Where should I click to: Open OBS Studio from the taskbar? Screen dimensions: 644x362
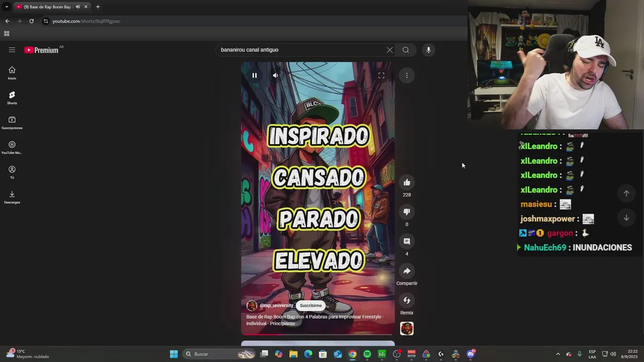click(x=396, y=354)
